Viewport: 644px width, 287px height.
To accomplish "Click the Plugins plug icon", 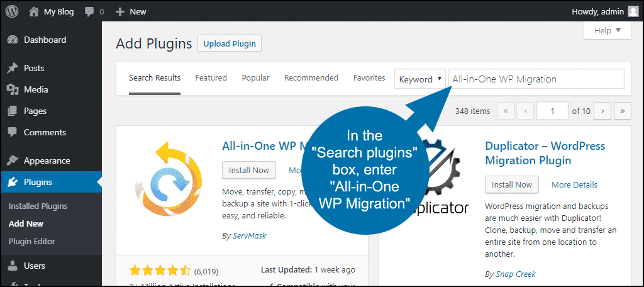I will tap(13, 182).
